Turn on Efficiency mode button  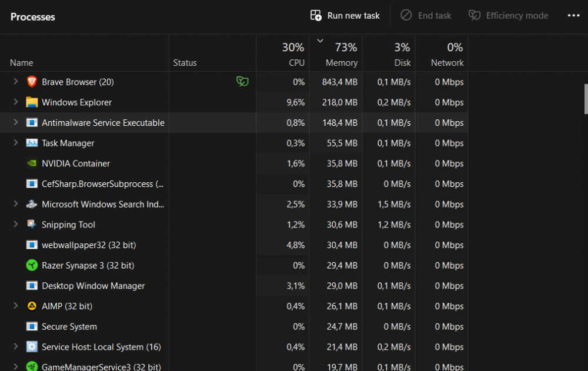click(x=508, y=16)
